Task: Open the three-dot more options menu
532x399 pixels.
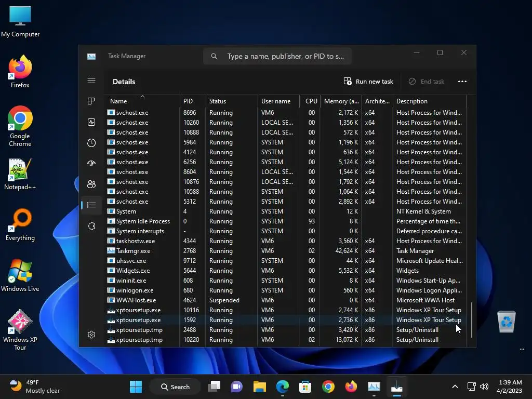Action: 462,82
